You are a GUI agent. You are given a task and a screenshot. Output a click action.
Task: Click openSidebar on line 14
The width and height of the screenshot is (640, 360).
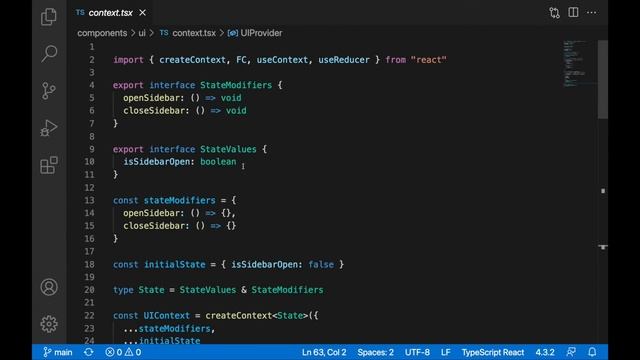151,213
